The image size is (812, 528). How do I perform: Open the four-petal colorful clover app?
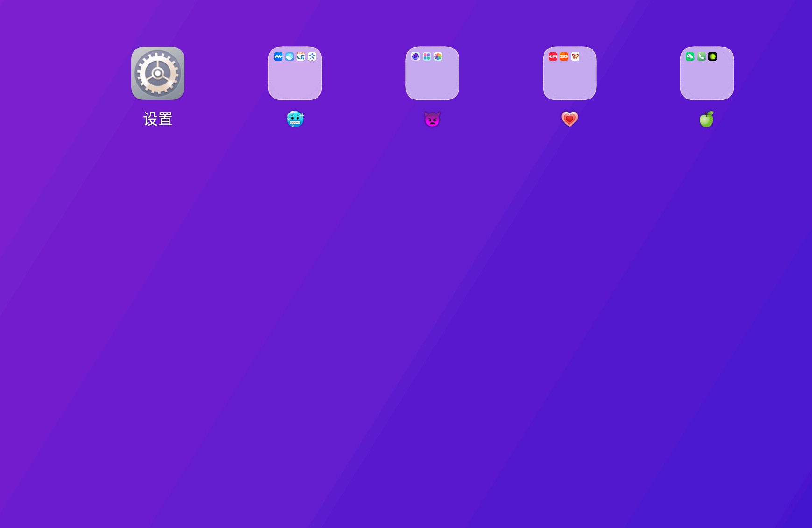coord(427,56)
